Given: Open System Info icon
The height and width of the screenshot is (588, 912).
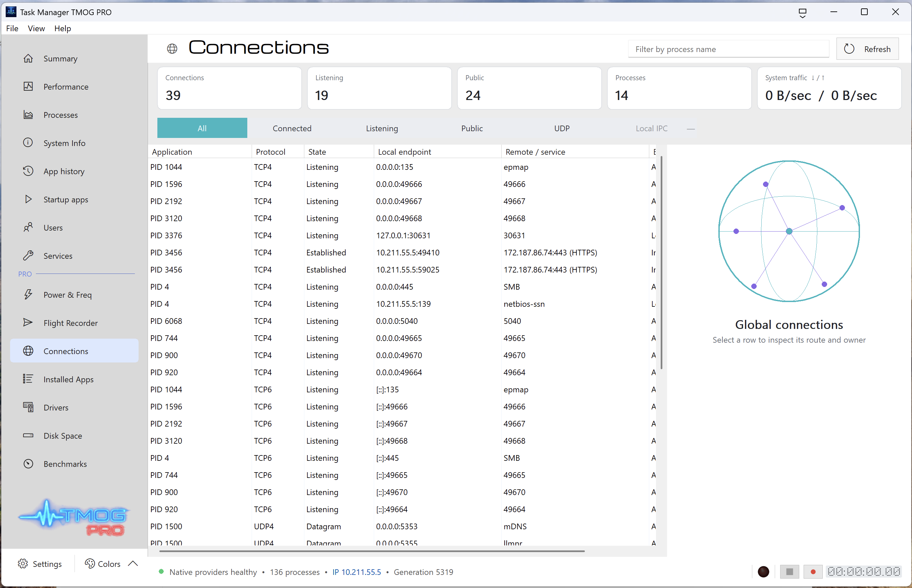Looking at the screenshot, I should [x=28, y=143].
